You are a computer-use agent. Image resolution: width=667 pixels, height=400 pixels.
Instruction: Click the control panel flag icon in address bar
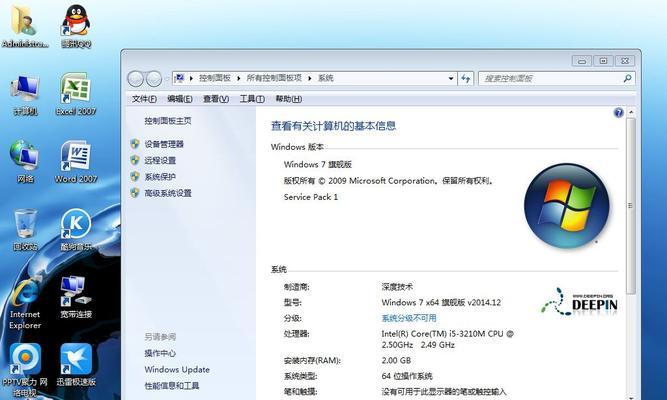(x=180, y=78)
